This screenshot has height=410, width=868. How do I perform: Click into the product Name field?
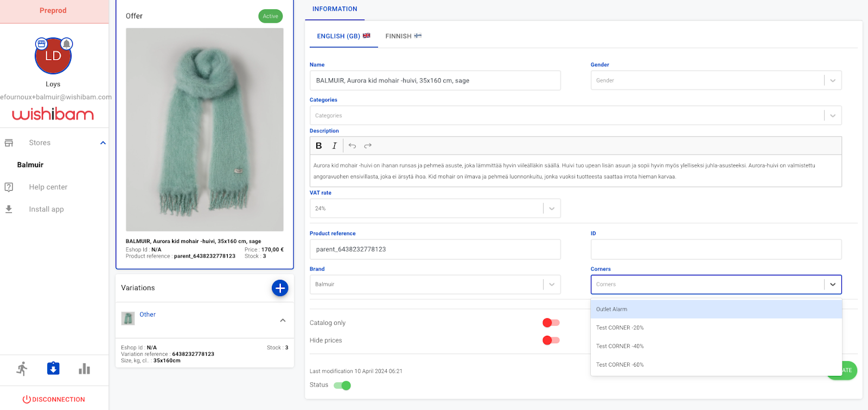pos(435,80)
